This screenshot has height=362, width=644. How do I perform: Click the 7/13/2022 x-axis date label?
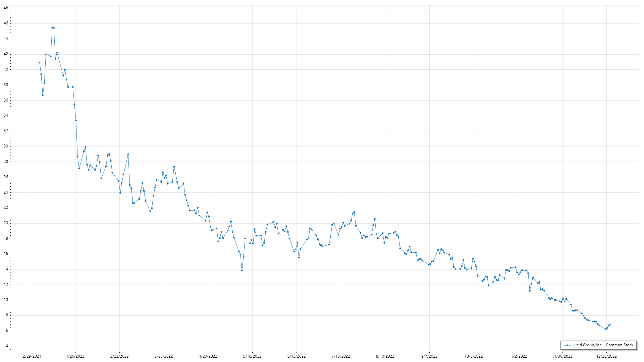(x=341, y=356)
